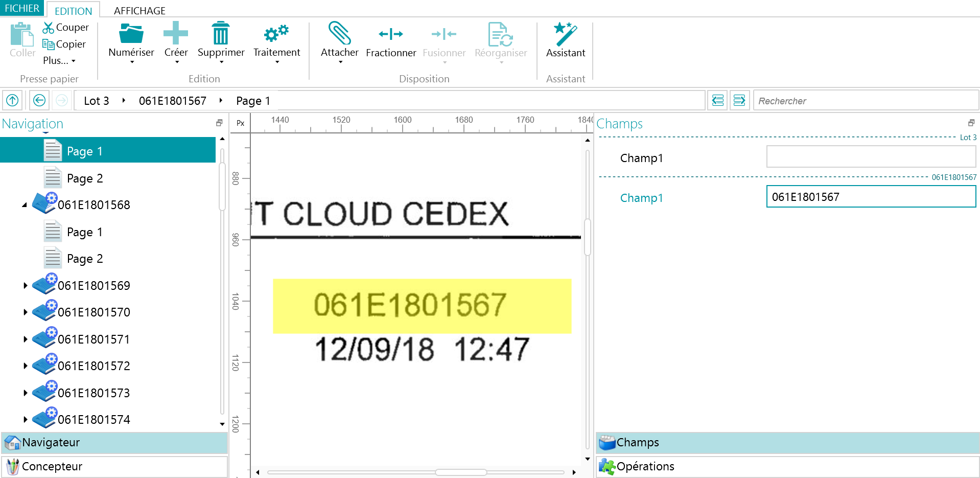Click the Supprimer trash icon
Screen dimensions: 980x478
[x=220, y=34]
